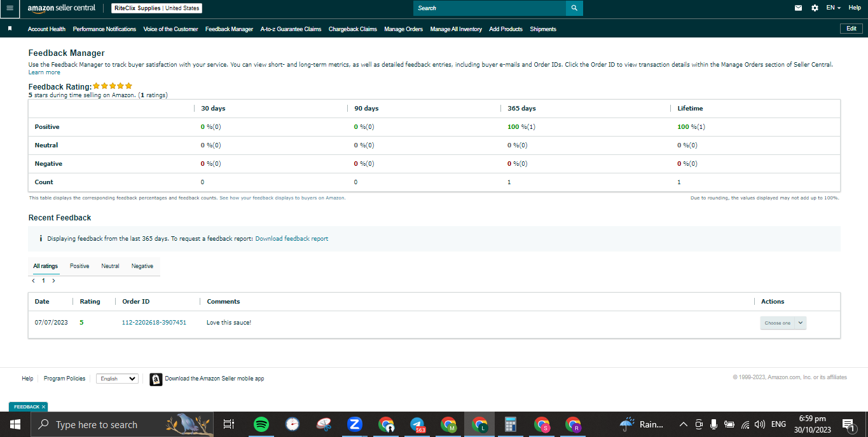Viewport: 868px width, 437px height.
Task: Open Zoom from the taskbar
Action: [x=355, y=424]
